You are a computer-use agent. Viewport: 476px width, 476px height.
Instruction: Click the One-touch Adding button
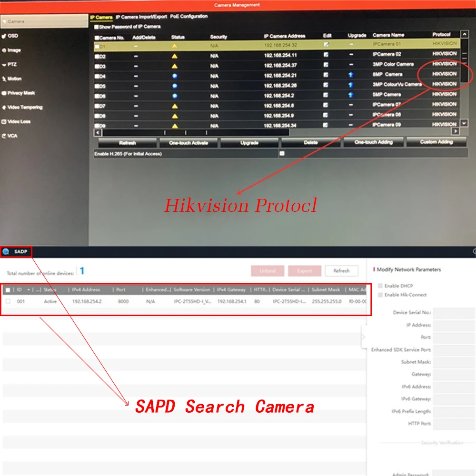pos(374,142)
